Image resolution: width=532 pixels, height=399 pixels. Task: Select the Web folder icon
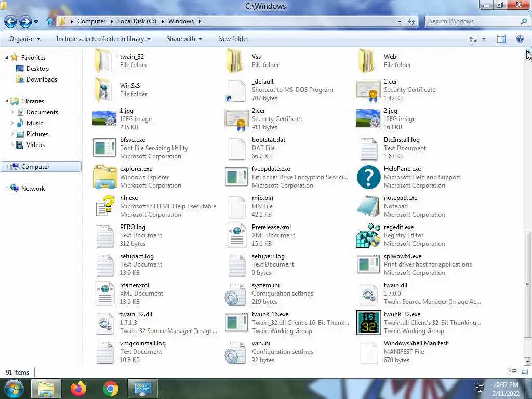pyautogui.click(x=367, y=61)
